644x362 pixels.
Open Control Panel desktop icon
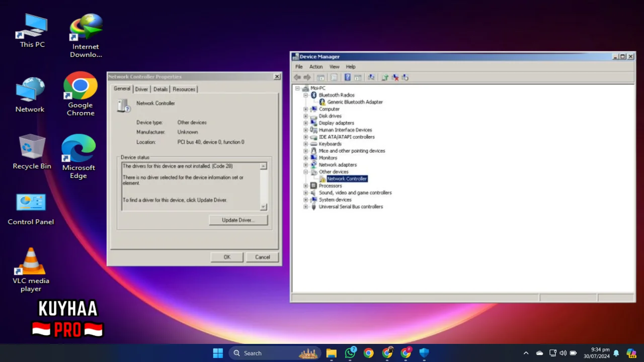pos(31,209)
